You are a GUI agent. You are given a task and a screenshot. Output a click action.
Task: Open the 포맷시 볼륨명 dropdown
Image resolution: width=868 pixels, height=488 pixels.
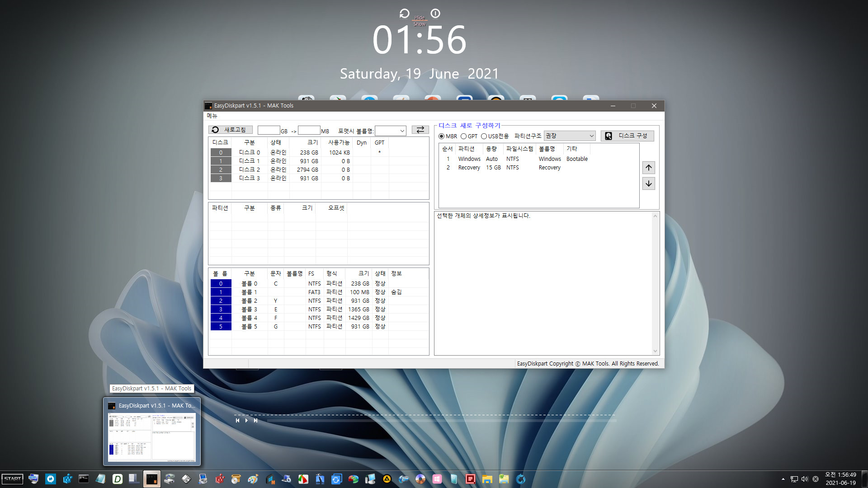pos(391,131)
